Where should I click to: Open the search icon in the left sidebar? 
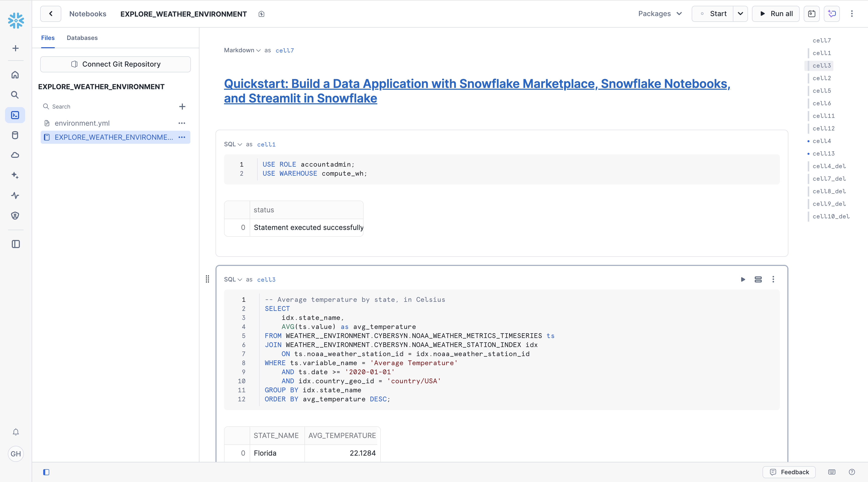tap(15, 95)
